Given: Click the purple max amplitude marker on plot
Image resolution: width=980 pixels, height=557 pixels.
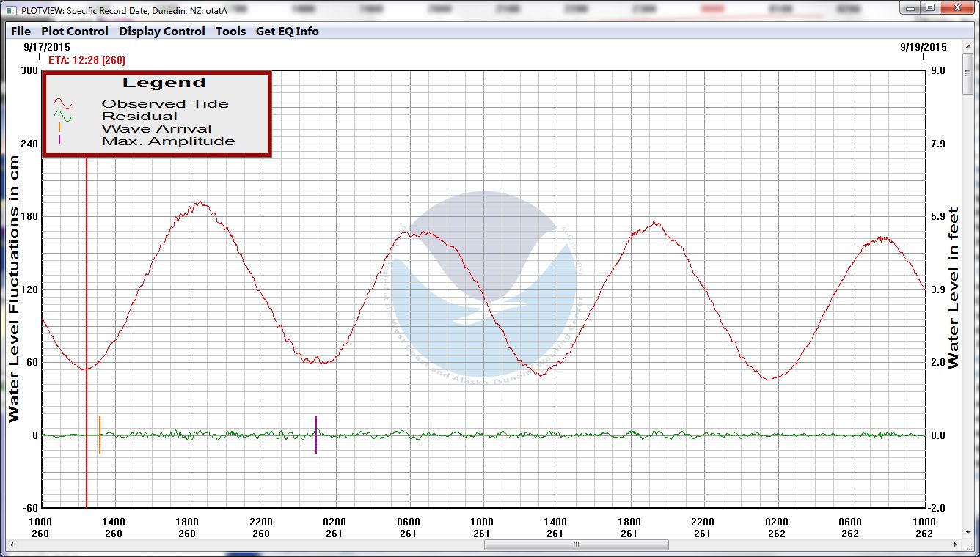Looking at the screenshot, I should click(316, 435).
